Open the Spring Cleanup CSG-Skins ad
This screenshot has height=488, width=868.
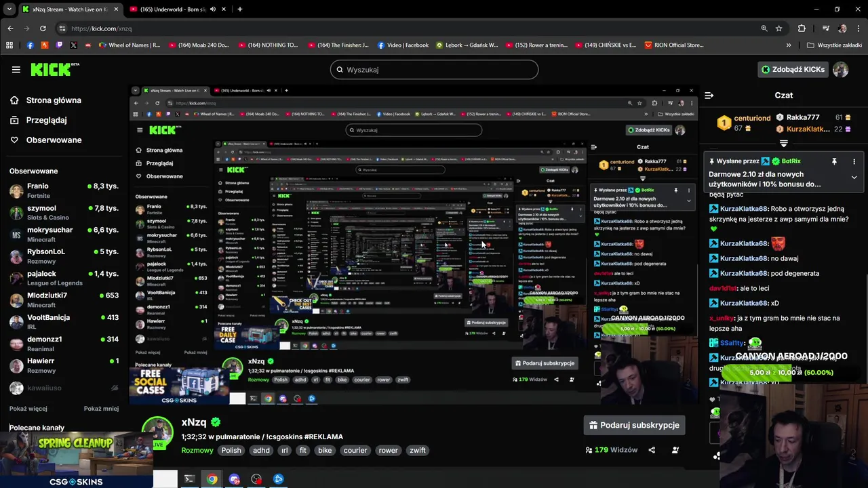[76, 460]
